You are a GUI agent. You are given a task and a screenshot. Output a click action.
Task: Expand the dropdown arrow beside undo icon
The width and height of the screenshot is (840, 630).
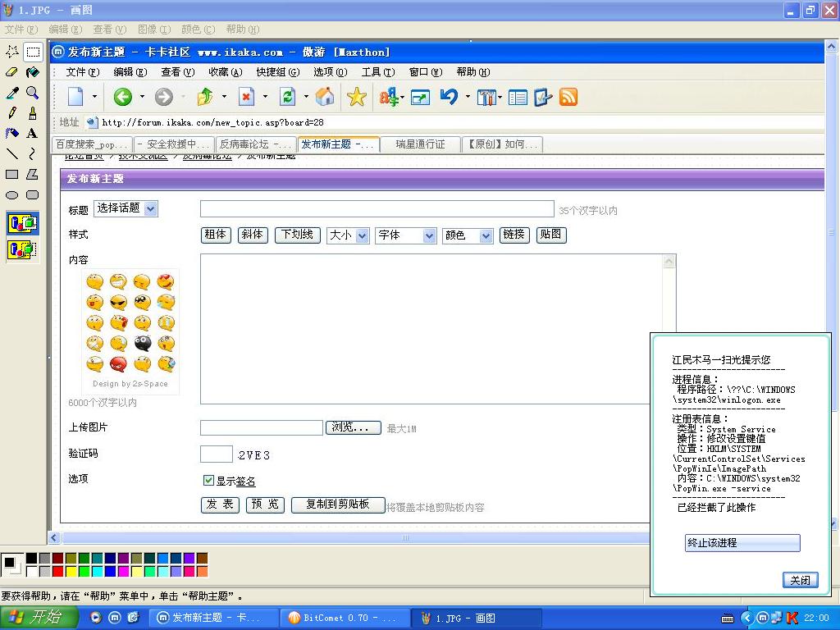468,97
